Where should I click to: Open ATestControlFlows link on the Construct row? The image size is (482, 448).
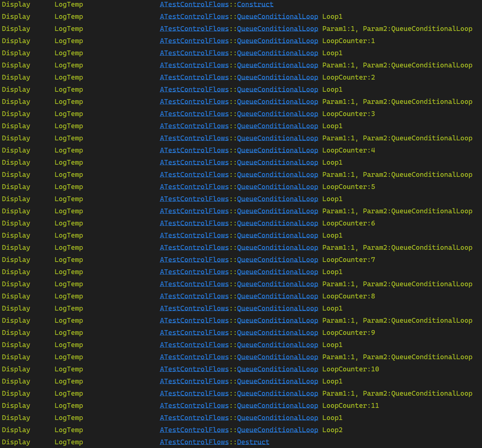pos(194,4)
